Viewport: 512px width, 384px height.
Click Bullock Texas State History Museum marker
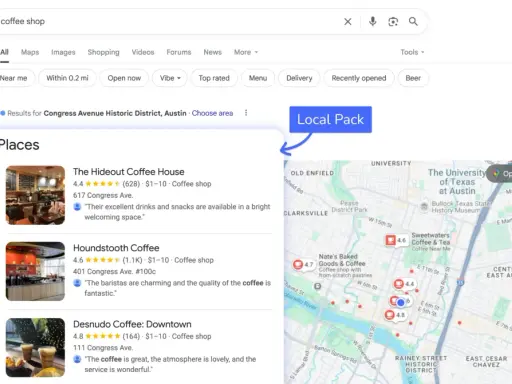coord(424,206)
